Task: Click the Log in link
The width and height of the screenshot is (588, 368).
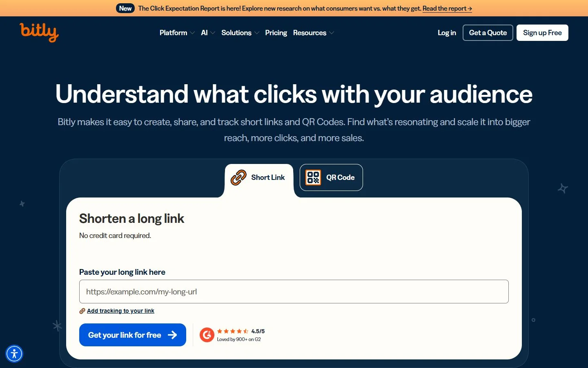Action: coord(447,33)
